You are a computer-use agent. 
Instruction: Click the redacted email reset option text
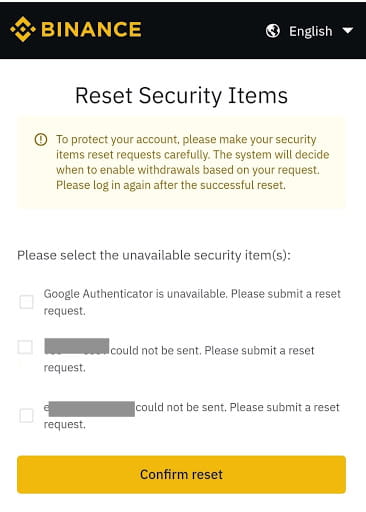pyautogui.click(x=192, y=415)
